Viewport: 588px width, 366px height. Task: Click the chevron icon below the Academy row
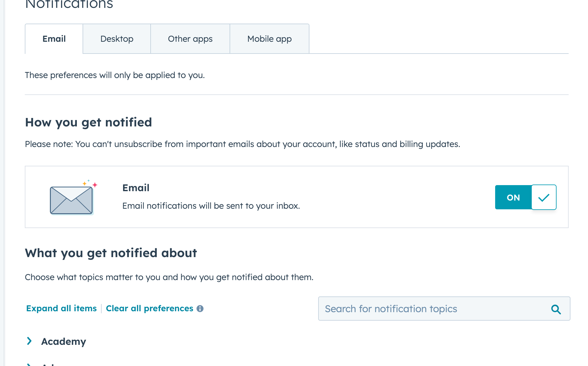[x=29, y=364]
